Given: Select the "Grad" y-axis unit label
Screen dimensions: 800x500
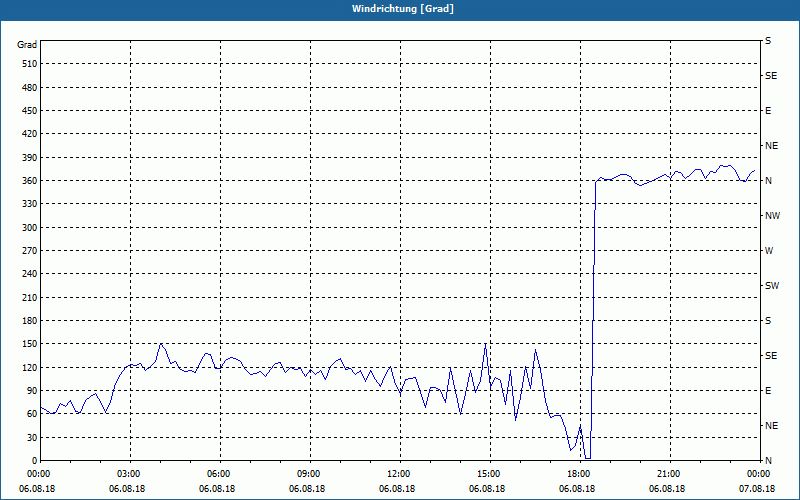Looking at the screenshot, I should tap(27, 45).
